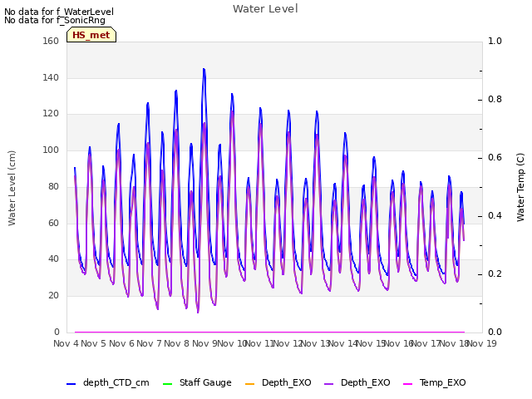Screen dimensions: 532x399
Task: Toggle Staff Gauge legend entry
Action: (x=197, y=382)
